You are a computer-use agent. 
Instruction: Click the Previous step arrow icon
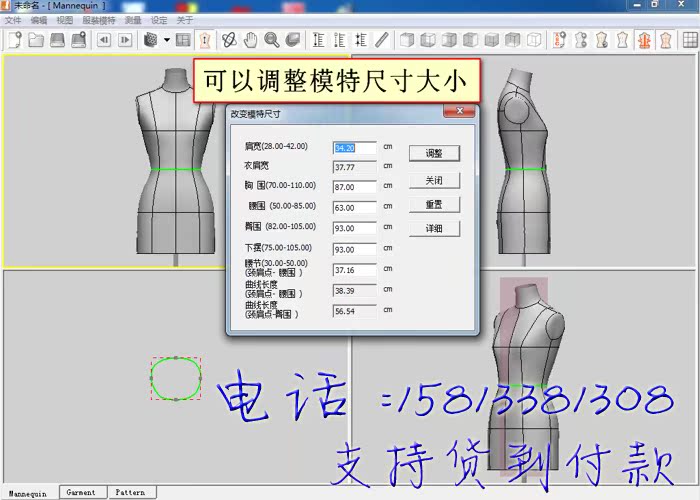click(x=104, y=40)
